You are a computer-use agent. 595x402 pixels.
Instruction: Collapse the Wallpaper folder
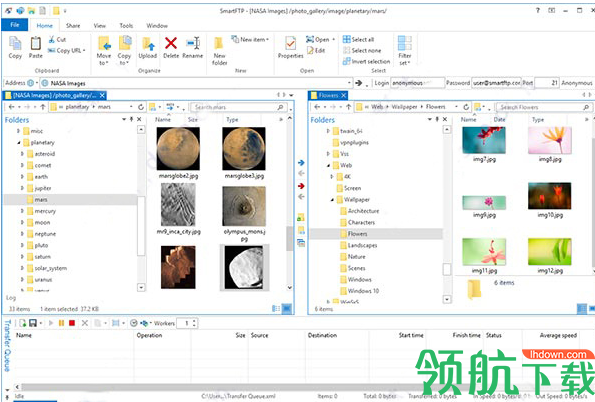pyautogui.click(x=332, y=200)
